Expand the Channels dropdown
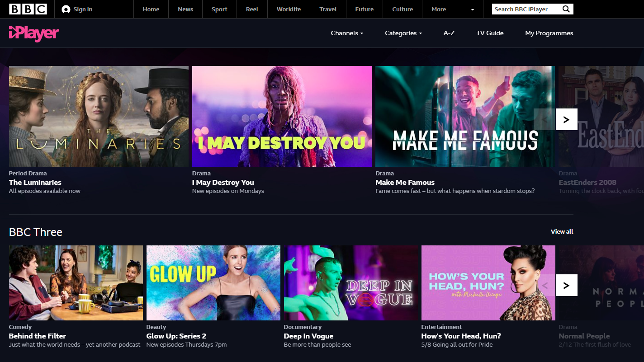Image resolution: width=644 pixels, height=362 pixels. click(x=347, y=33)
